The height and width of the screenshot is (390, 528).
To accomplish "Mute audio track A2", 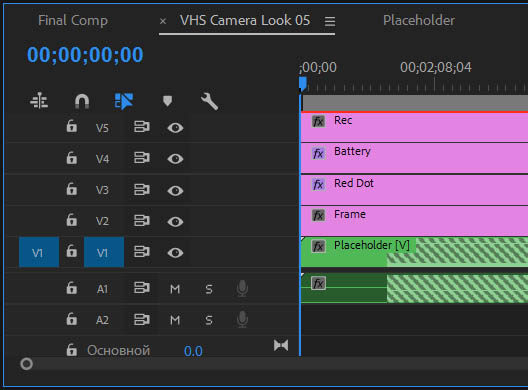I will 175,320.
